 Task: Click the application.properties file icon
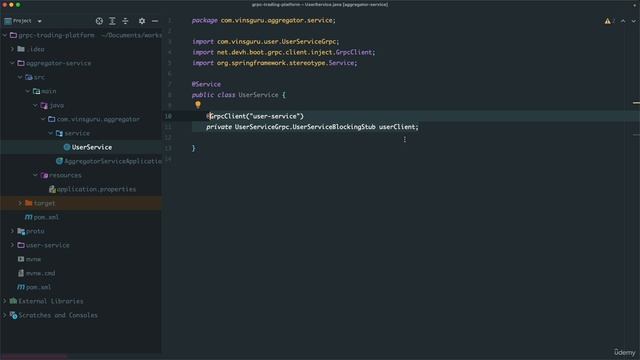(x=52, y=189)
